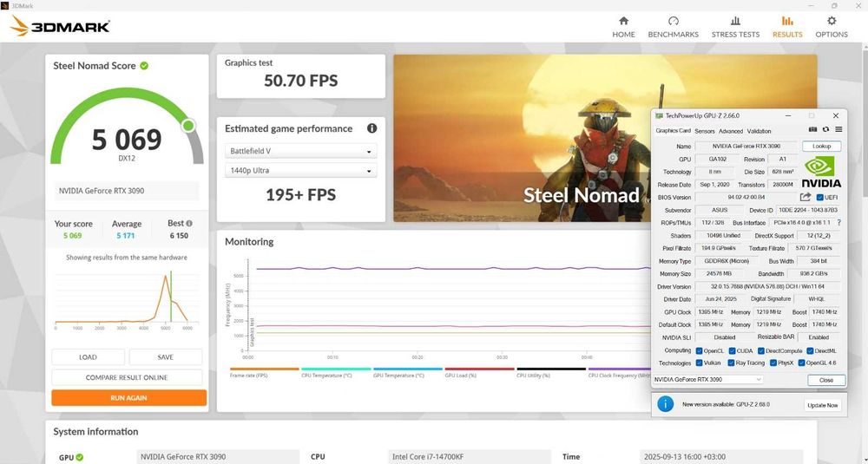Toggle the PhysX checkbox
The height and width of the screenshot is (464, 868).
click(773, 363)
